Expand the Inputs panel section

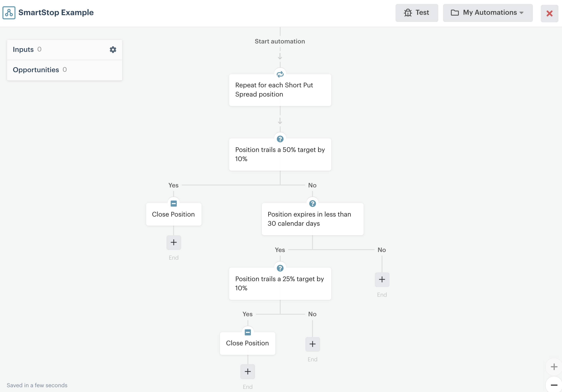click(x=23, y=50)
